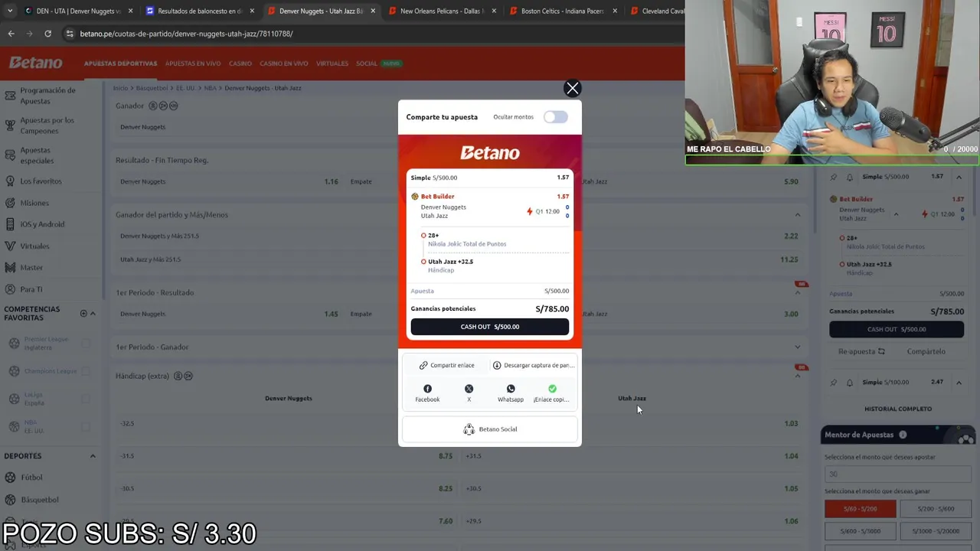This screenshot has height=551, width=980.
Task: Open Betano Social sharing option
Action: click(x=490, y=429)
